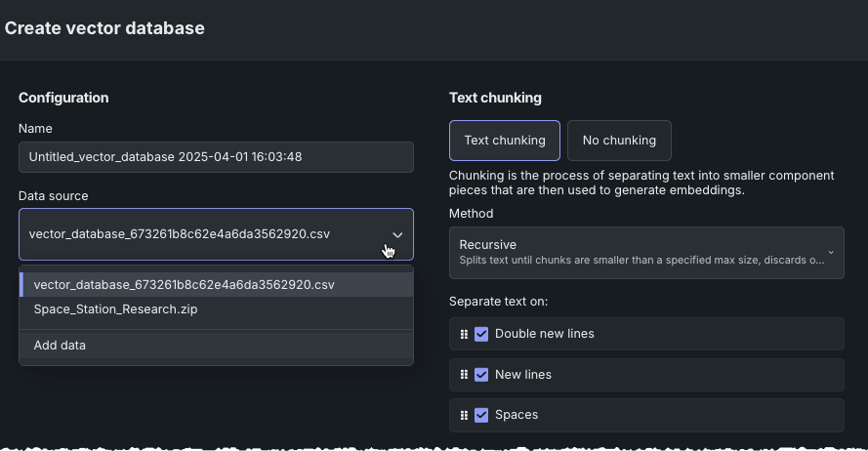
Task: Click the New lines label text
Action: 522,375
